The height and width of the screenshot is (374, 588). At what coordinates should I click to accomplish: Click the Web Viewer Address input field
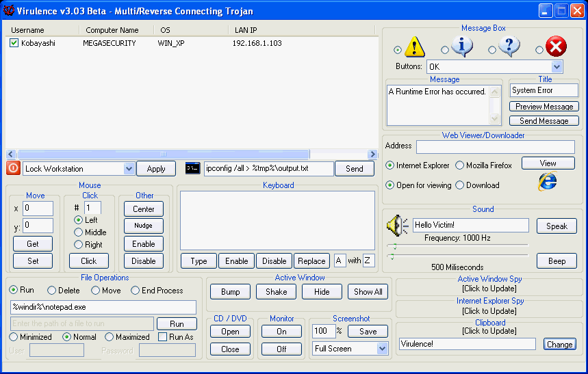495,147
